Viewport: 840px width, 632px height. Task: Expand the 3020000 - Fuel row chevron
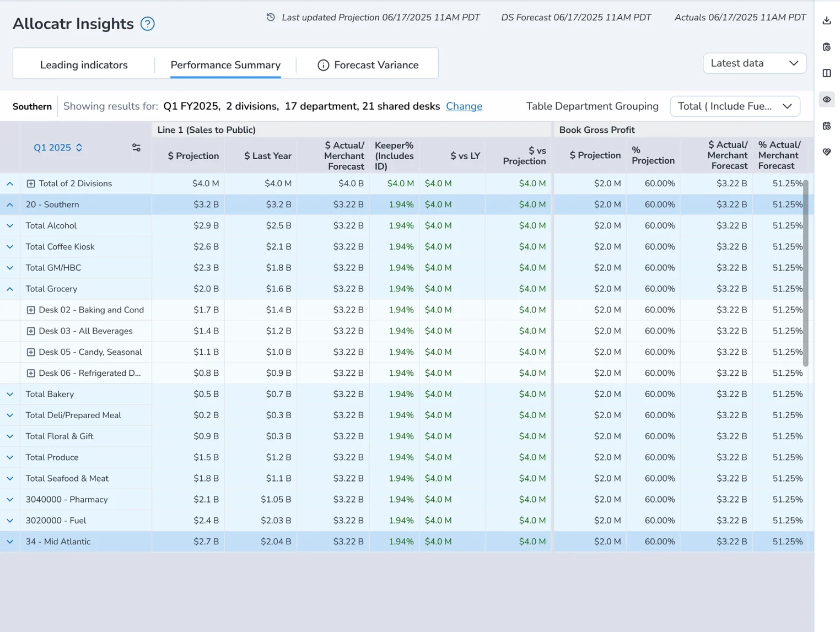[x=10, y=521]
